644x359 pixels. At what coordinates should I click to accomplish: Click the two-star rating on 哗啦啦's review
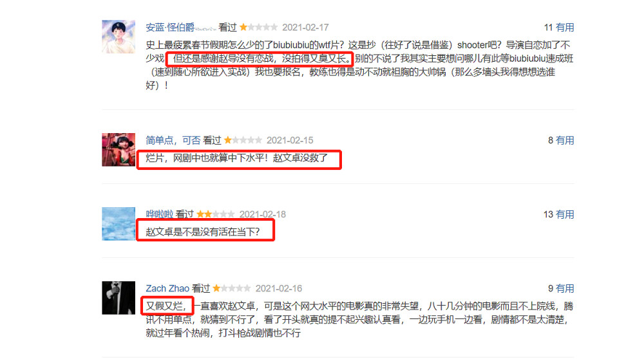tap(216, 214)
